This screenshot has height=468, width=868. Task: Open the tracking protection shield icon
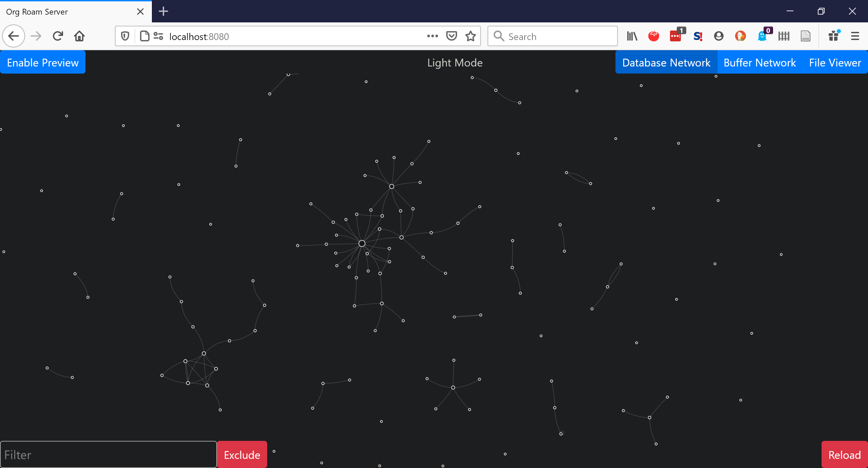pyautogui.click(x=125, y=36)
